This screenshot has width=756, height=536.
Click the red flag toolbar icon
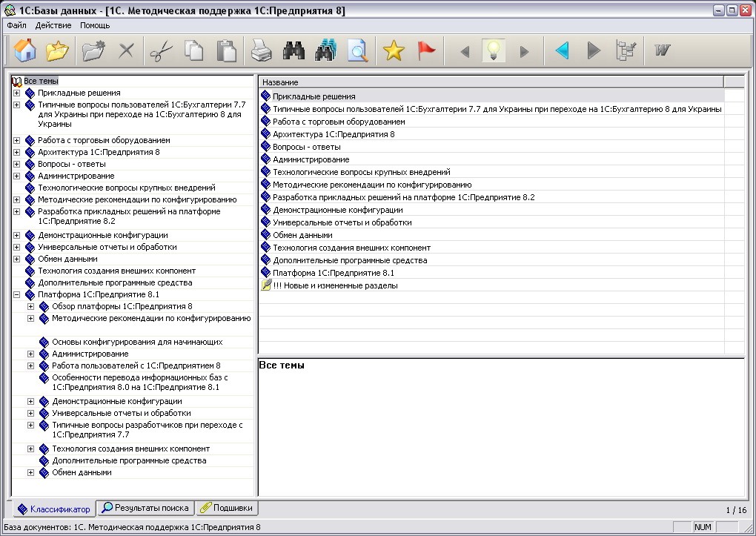pyautogui.click(x=426, y=50)
